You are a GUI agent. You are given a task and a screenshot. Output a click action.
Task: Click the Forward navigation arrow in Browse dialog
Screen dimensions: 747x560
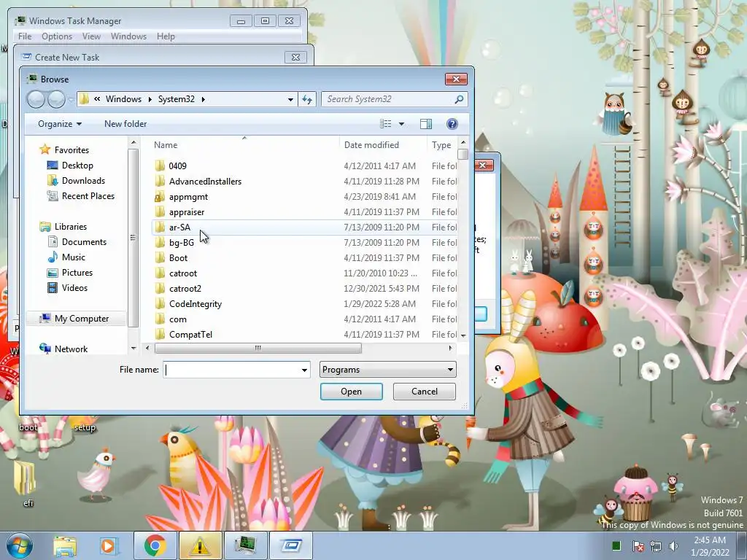point(56,99)
